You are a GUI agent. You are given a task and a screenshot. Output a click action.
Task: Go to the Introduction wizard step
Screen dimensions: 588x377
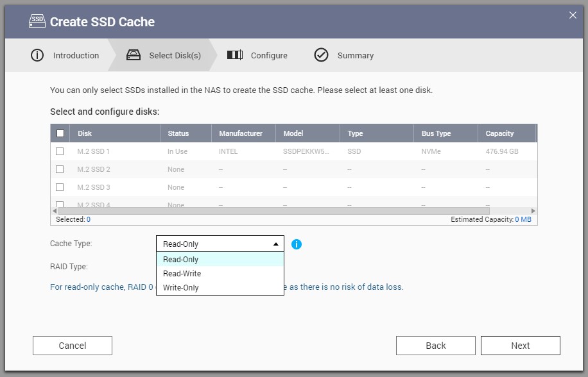tap(76, 56)
